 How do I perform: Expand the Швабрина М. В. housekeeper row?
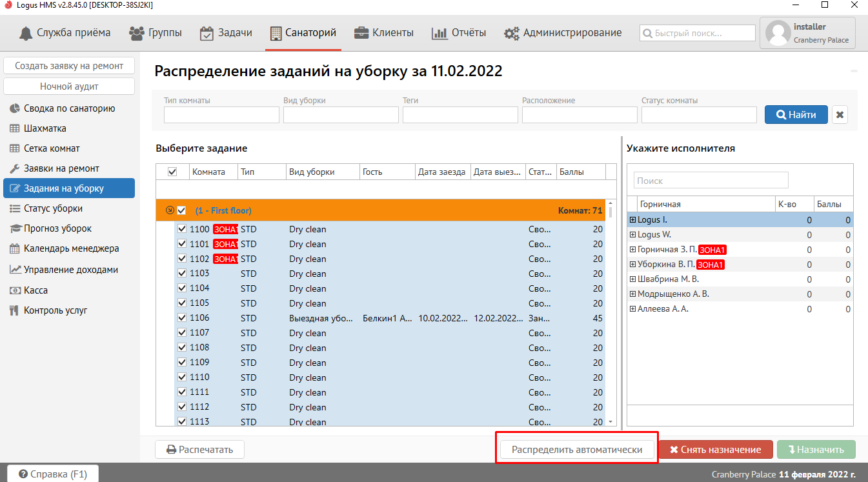coord(632,279)
